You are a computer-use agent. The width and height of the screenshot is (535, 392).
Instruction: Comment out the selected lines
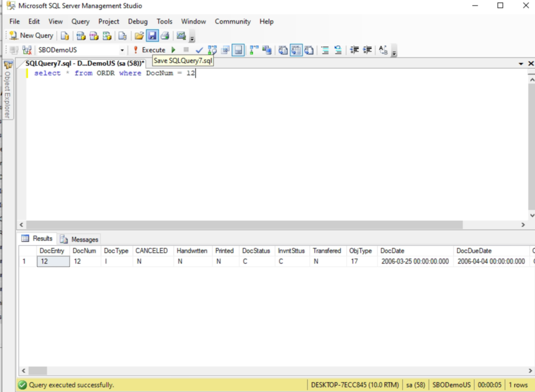(x=325, y=50)
